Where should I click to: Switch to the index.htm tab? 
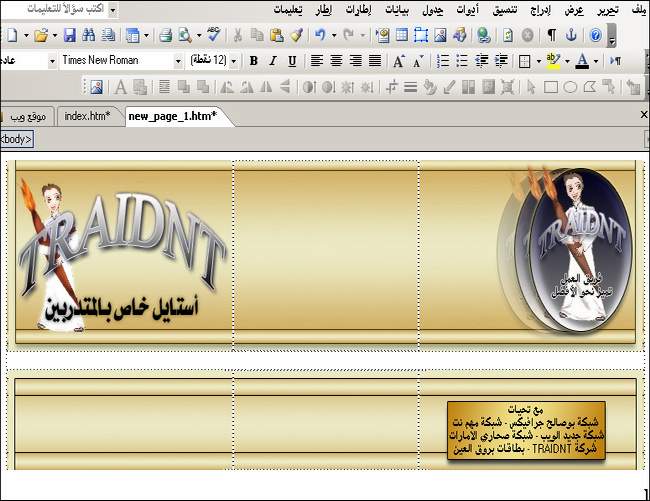pos(87,116)
